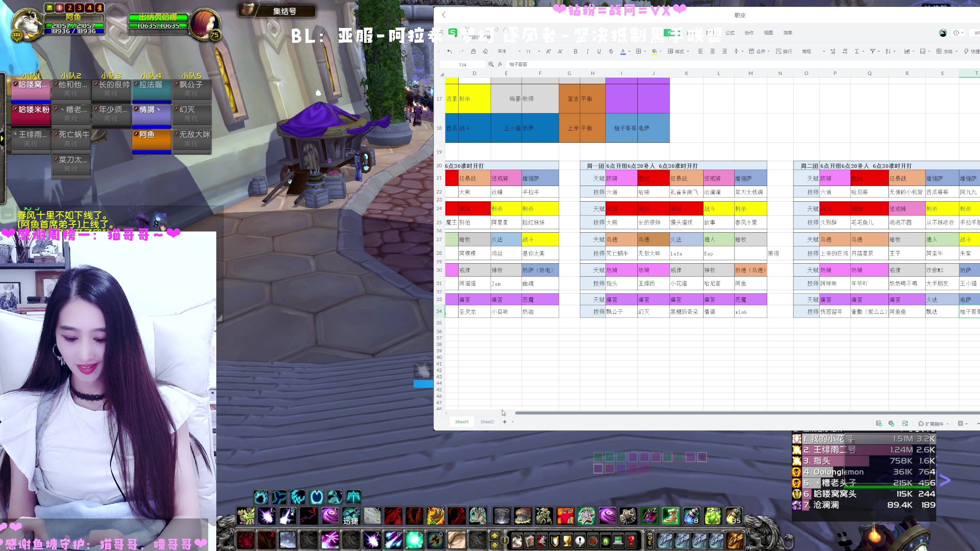980x551 pixels.
Task: Toggle wrap text 换行
Action: point(784,51)
